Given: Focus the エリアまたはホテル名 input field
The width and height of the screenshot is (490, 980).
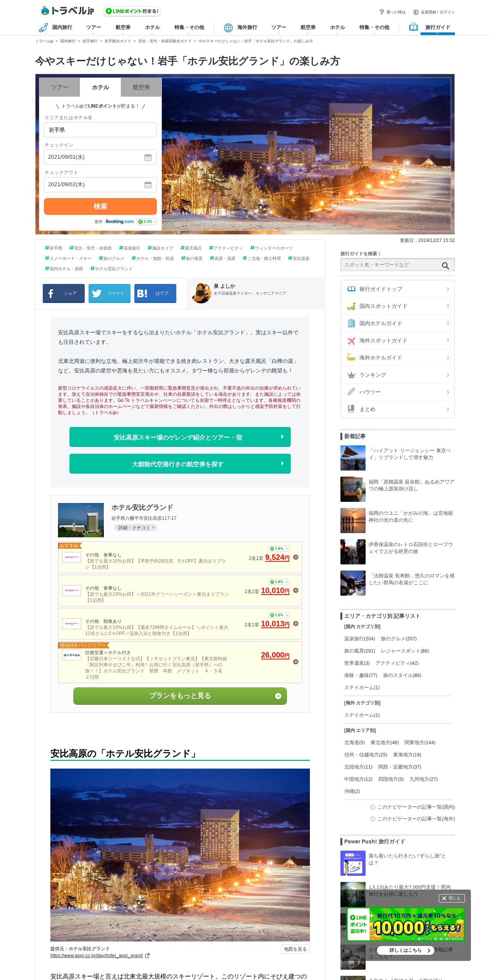Looking at the screenshot, I should (x=100, y=130).
